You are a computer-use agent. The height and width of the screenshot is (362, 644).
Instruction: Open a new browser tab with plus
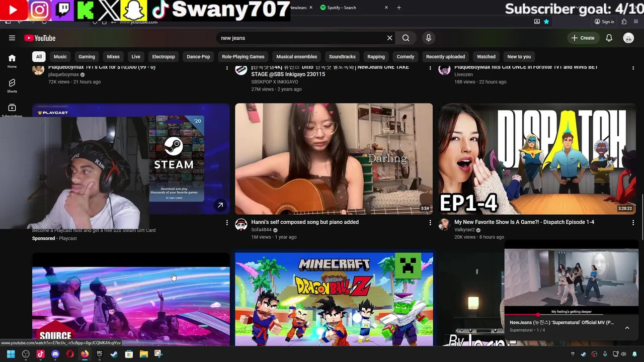pyautogui.click(x=399, y=8)
